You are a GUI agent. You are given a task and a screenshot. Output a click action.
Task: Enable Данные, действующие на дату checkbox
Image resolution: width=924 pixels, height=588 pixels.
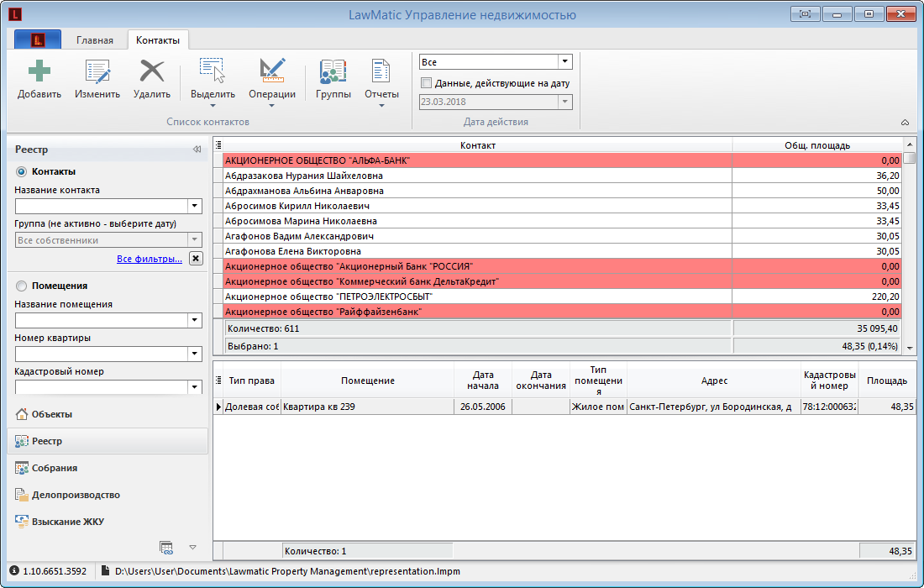pos(426,83)
